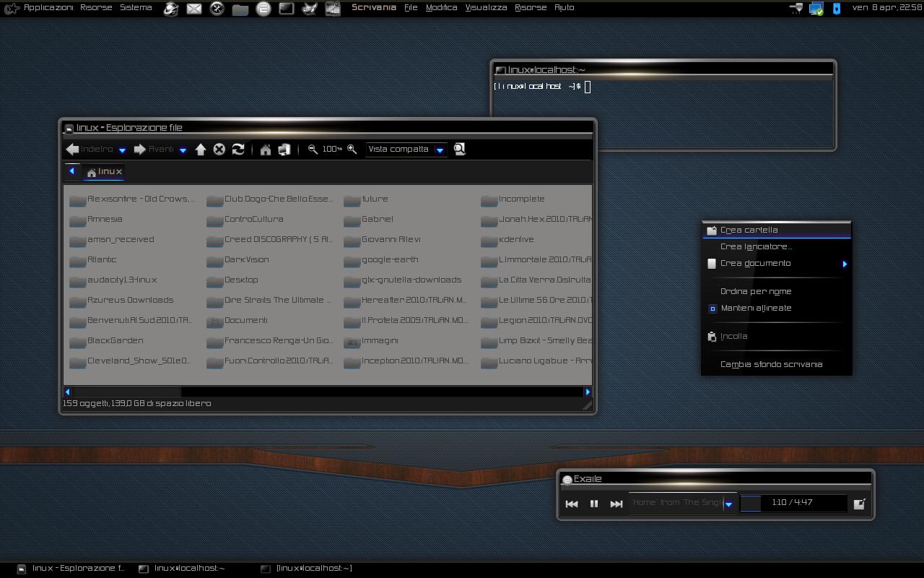Zoom in in file browser

click(352, 150)
